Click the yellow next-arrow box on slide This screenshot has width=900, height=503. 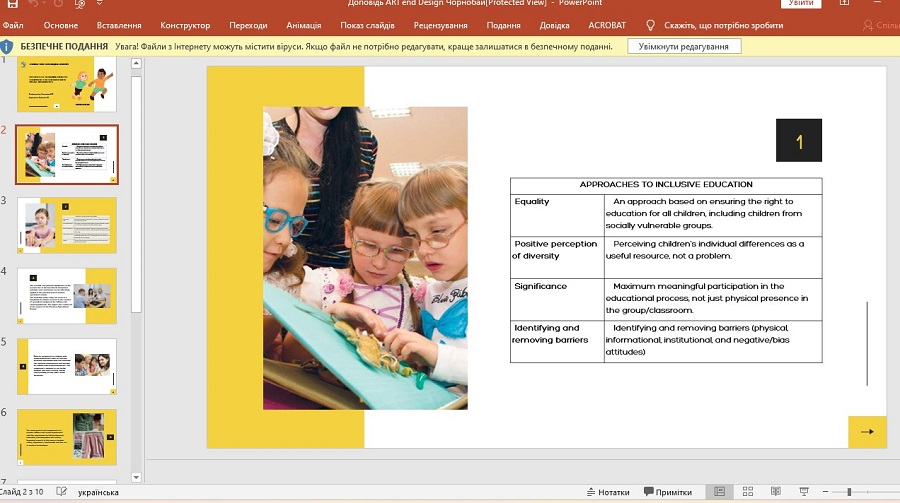tap(867, 432)
